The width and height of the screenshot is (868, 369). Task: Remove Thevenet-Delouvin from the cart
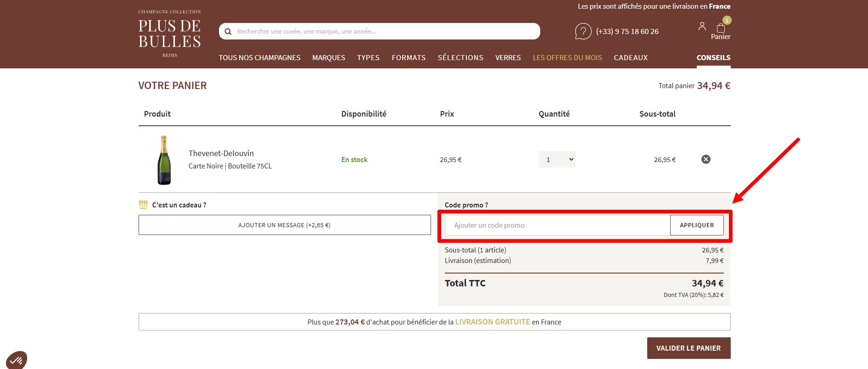[706, 159]
